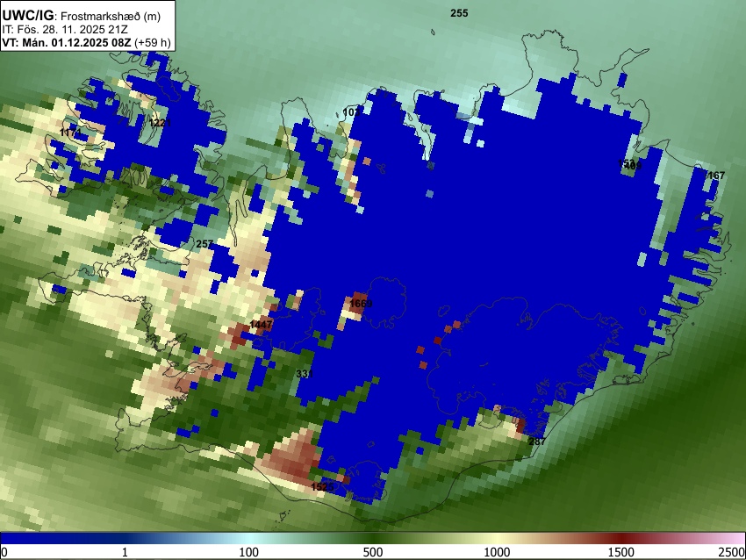
Task: Click the '257' value label
Action: pos(204,244)
